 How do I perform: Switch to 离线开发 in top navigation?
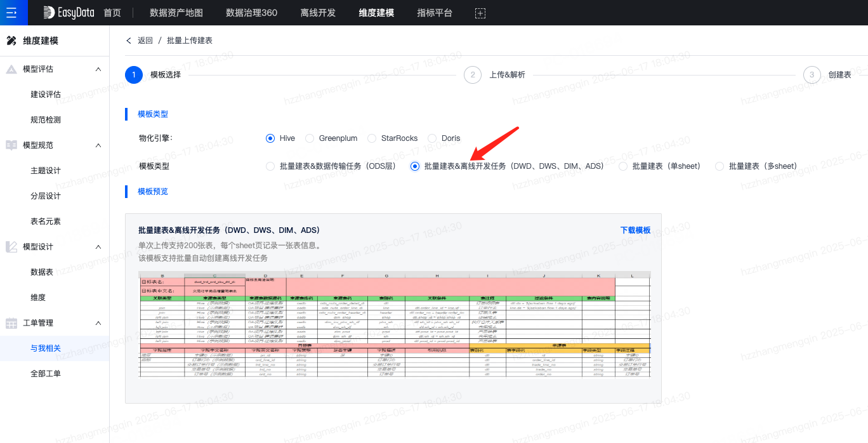pyautogui.click(x=318, y=13)
